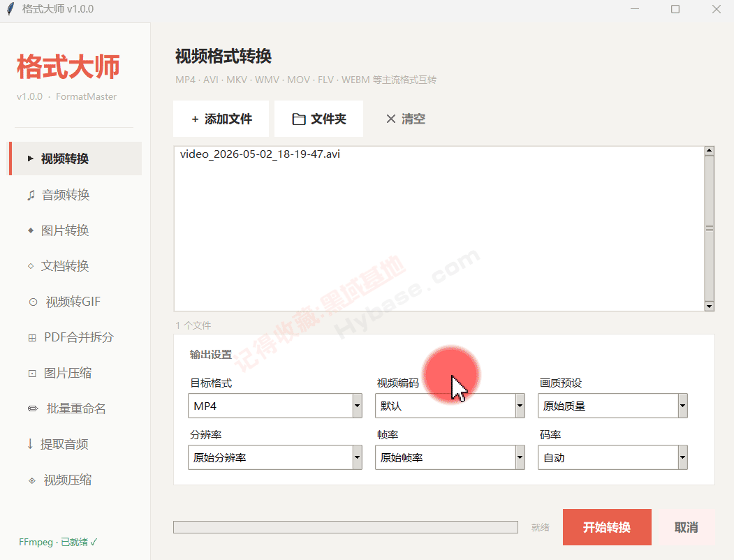Expand the 码率 dropdown showing 自动
734x560 pixels.
coord(612,457)
